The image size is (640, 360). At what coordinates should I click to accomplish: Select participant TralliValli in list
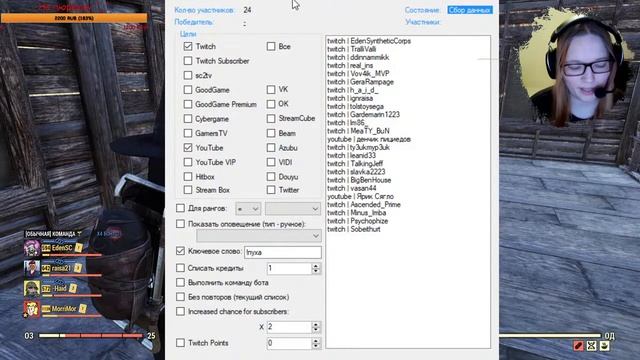pos(352,49)
